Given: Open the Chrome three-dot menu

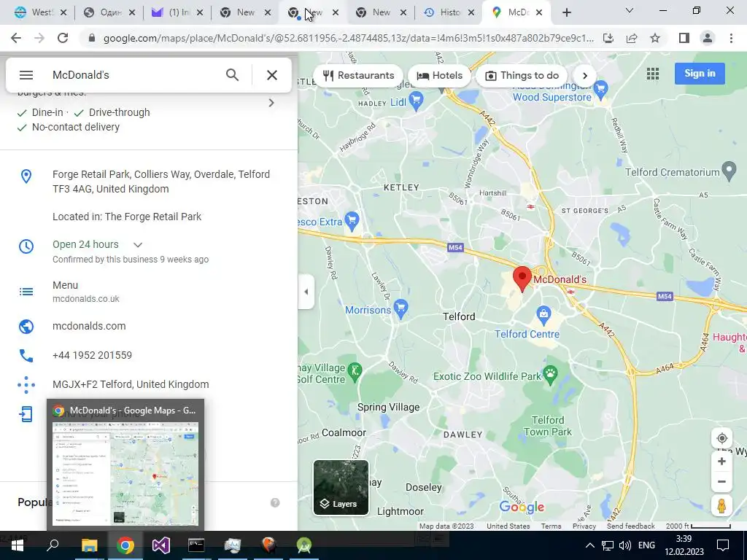Looking at the screenshot, I should 731,38.
